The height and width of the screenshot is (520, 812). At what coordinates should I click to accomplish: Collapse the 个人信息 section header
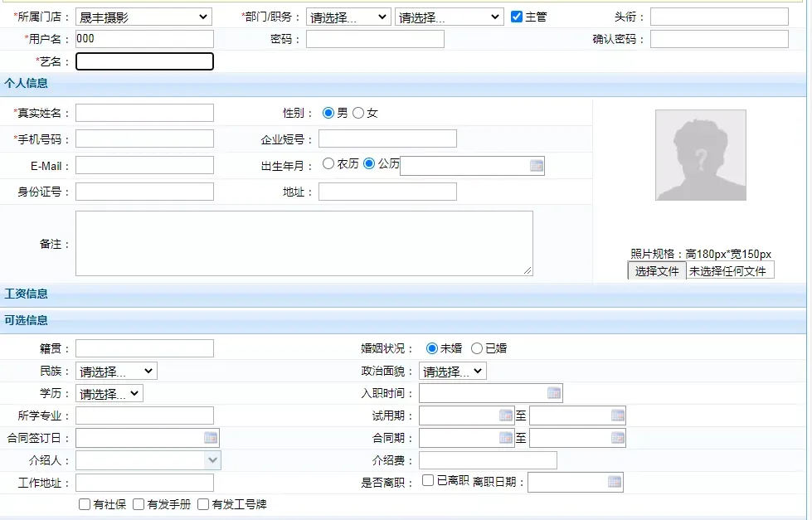[x=27, y=83]
